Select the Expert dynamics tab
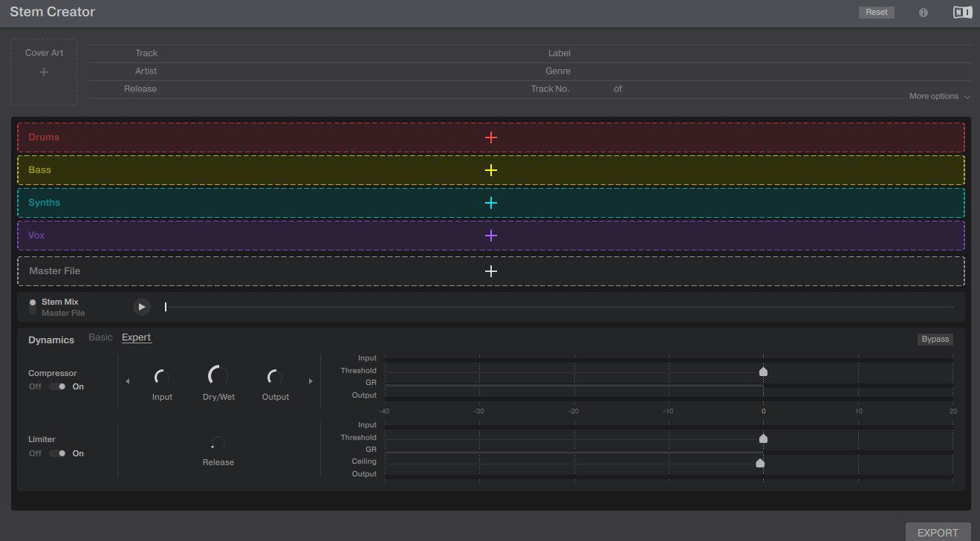Image resolution: width=980 pixels, height=541 pixels. [x=136, y=337]
